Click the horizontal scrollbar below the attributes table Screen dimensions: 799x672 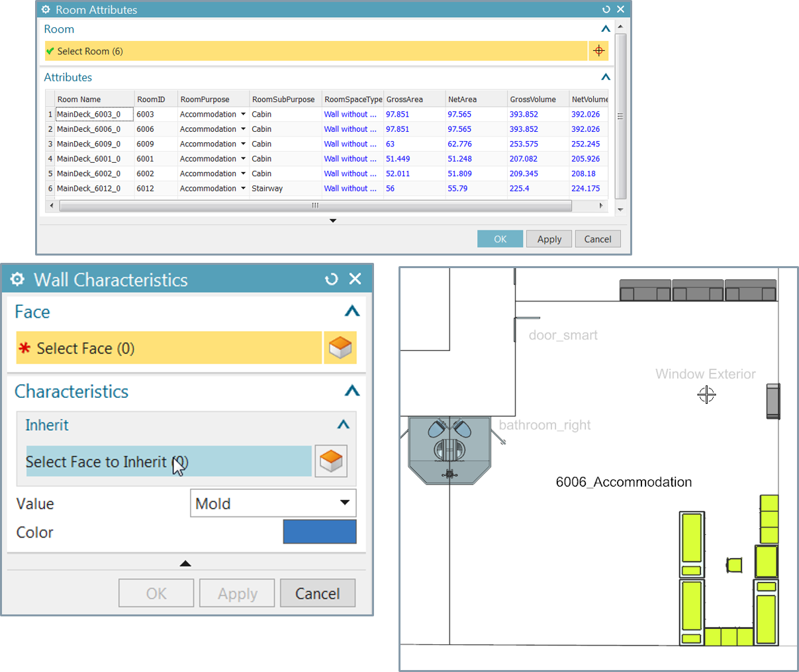pyautogui.click(x=314, y=205)
